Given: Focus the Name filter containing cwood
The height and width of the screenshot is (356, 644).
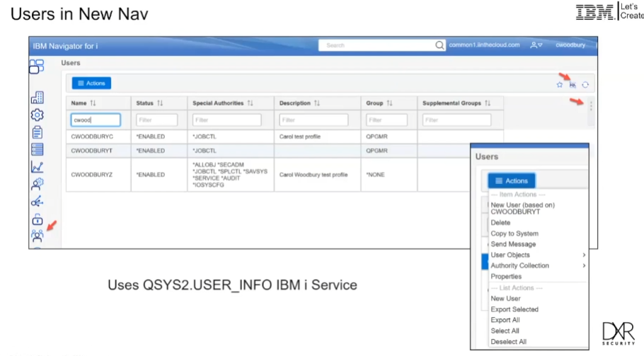Looking at the screenshot, I should 96,120.
